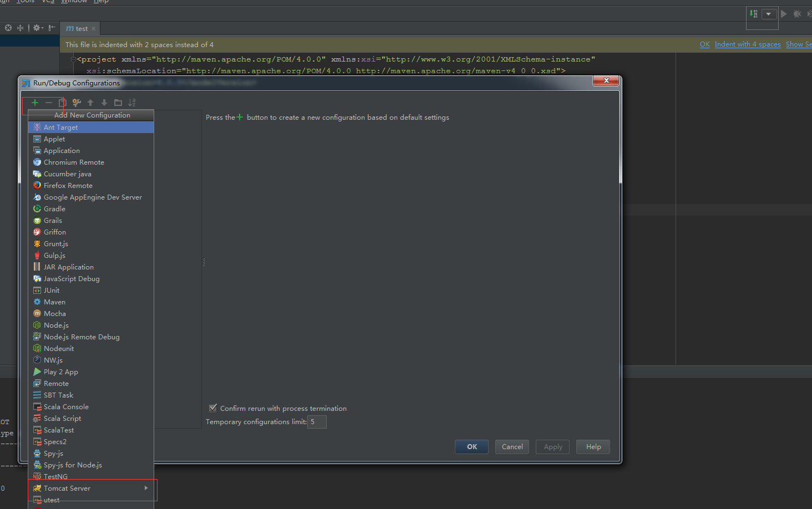Viewport: 812px width, 509px height.
Task: Collapse the project tag fold marker
Action: tap(73, 59)
